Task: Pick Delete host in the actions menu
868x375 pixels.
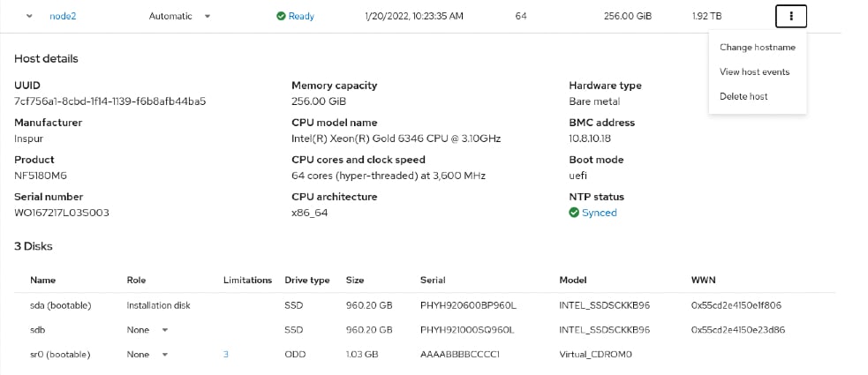Action: [x=743, y=96]
